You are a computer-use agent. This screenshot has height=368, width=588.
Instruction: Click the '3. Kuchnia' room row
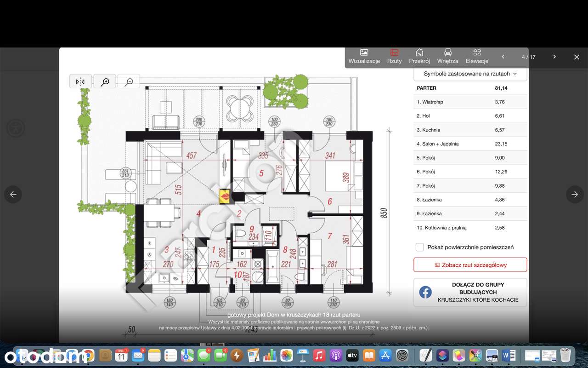[x=470, y=130]
